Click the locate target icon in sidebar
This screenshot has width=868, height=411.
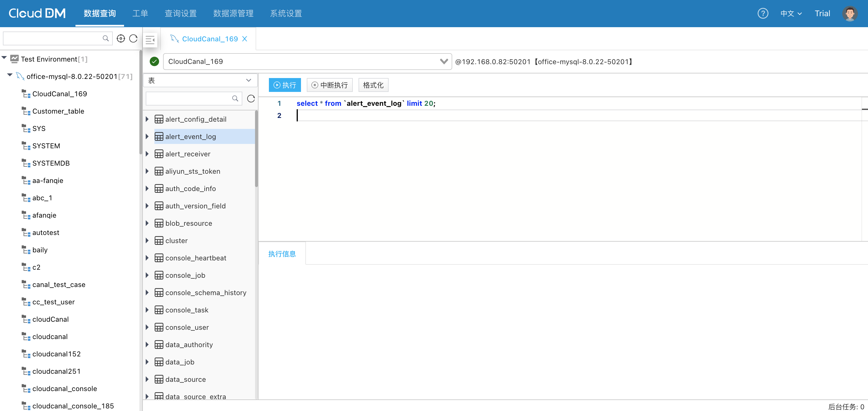pos(121,39)
